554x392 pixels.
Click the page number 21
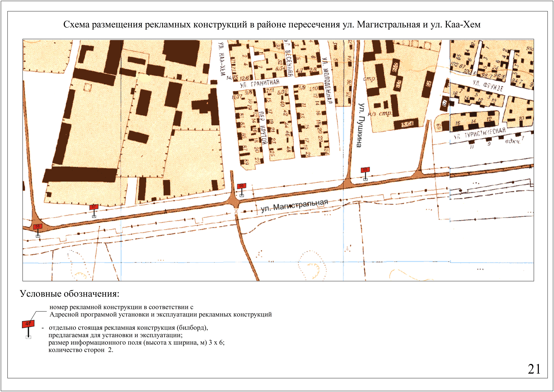(534, 369)
